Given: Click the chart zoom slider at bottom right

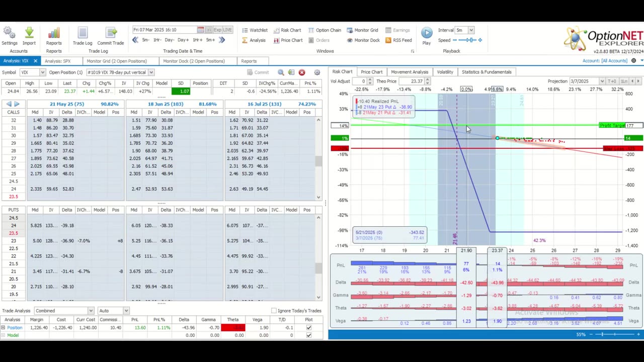Looking at the screenshot, I should click(615, 334).
